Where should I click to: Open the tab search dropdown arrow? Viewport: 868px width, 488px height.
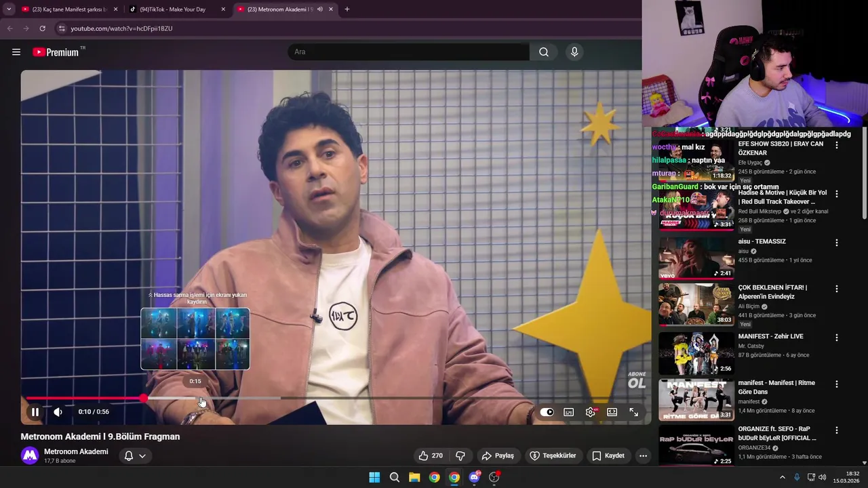(9, 9)
